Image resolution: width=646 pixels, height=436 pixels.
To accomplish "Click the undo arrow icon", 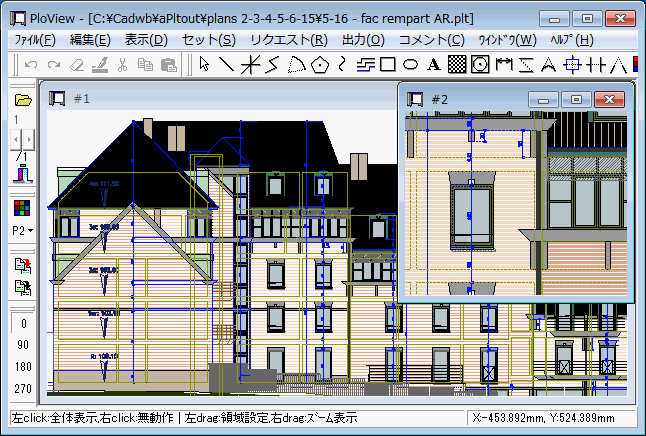I will tap(31, 65).
